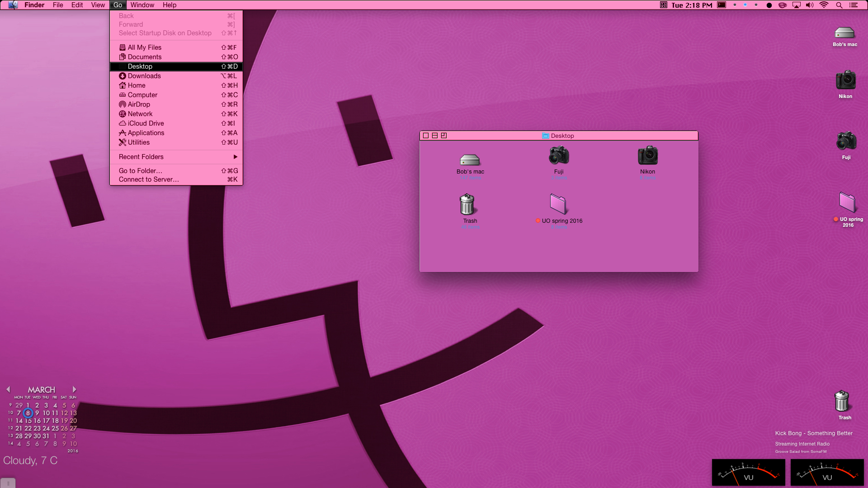
Task: Open Bob's mac drive in Desktop window
Action: [470, 160]
